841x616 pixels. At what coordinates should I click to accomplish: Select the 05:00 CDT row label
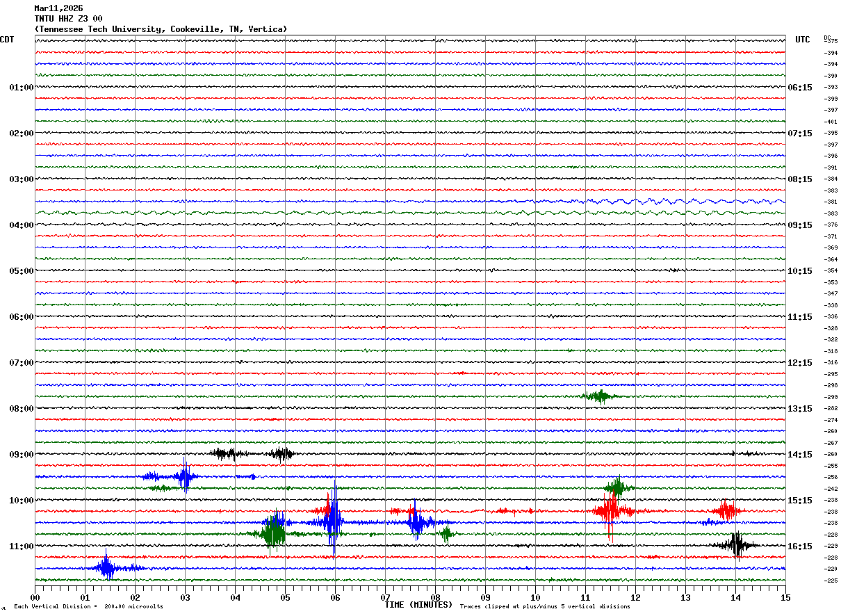point(21,271)
